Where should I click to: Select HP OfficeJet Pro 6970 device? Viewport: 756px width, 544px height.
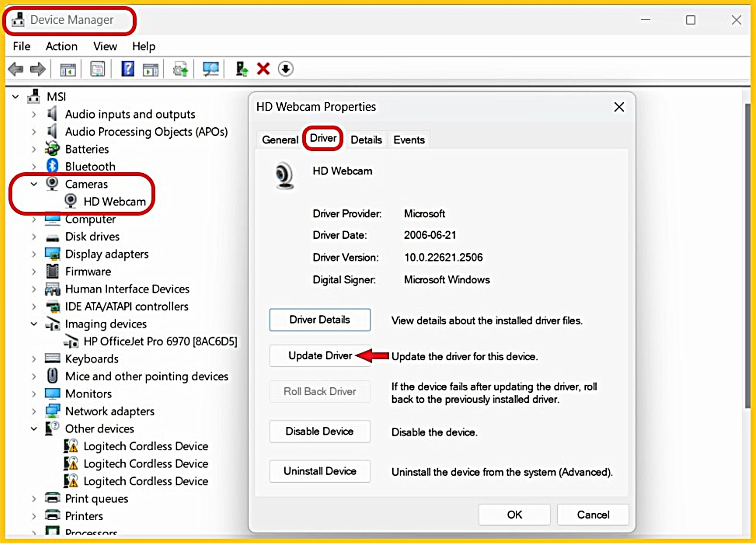160,342
